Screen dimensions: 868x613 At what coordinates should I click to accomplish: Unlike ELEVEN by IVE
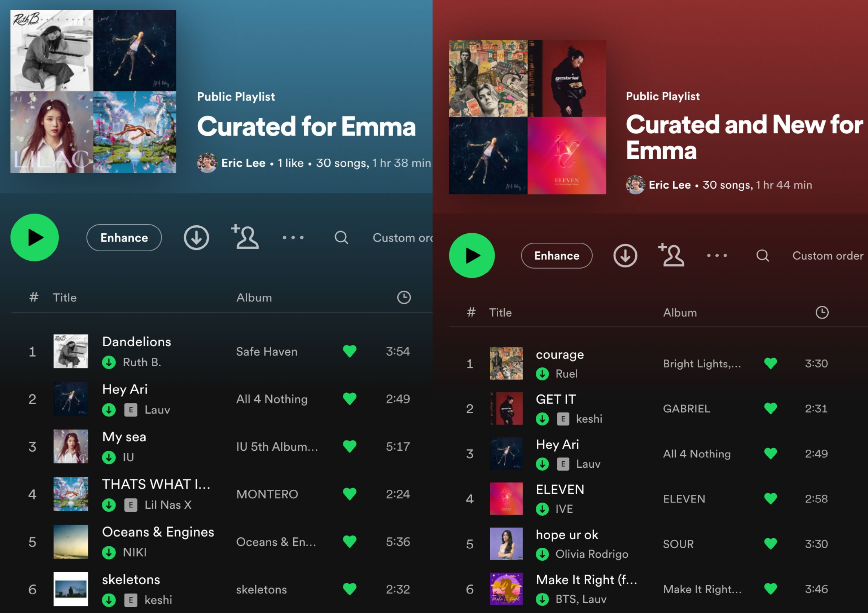[x=770, y=498]
